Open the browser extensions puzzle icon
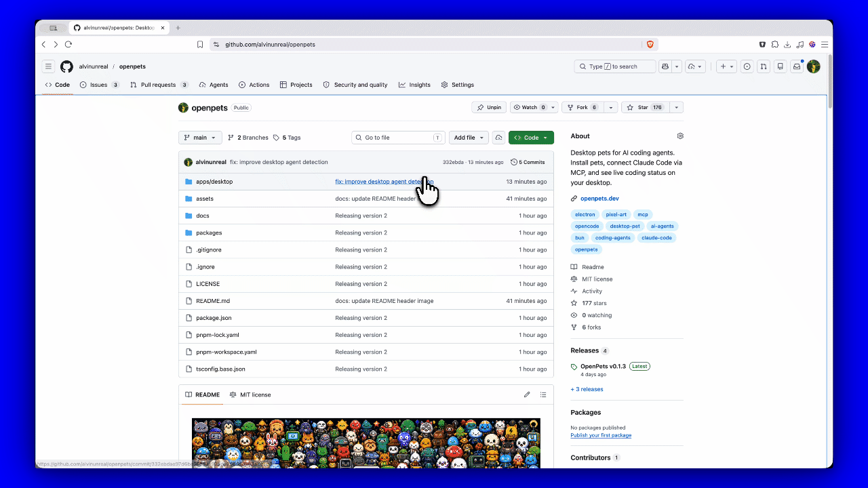Screen dimensions: 868x488 [775, 45]
